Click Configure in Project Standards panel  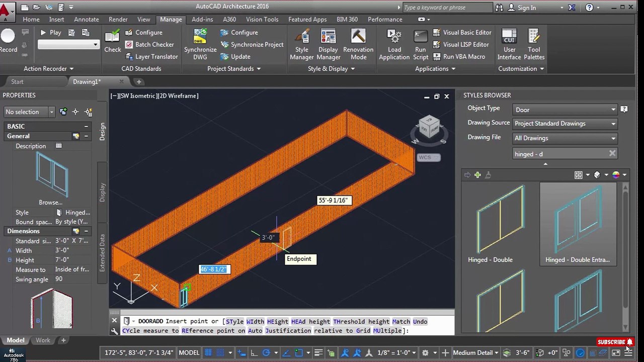point(239,32)
